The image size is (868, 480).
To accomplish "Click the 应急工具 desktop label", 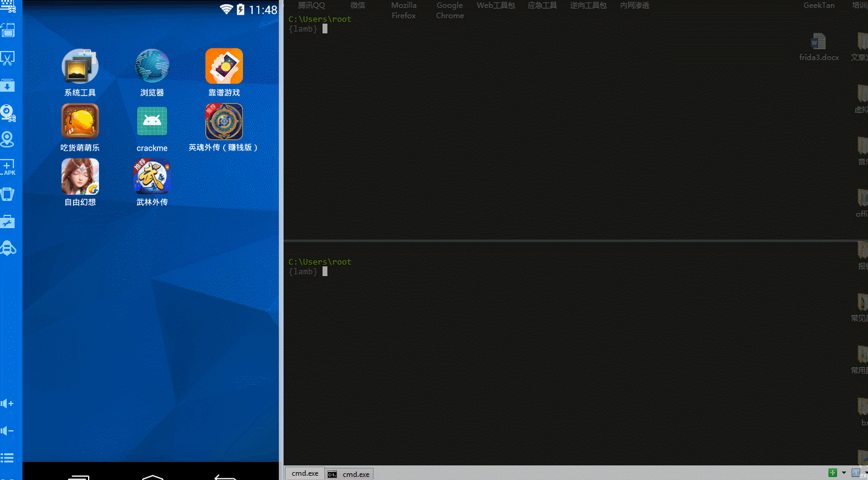I will point(542,5).
